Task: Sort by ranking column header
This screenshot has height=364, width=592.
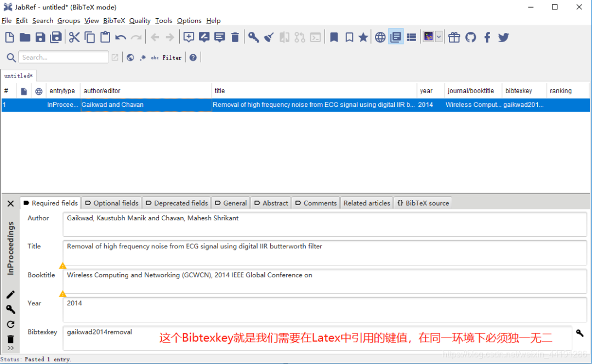Action: pyautogui.click(x=567, y=90)
